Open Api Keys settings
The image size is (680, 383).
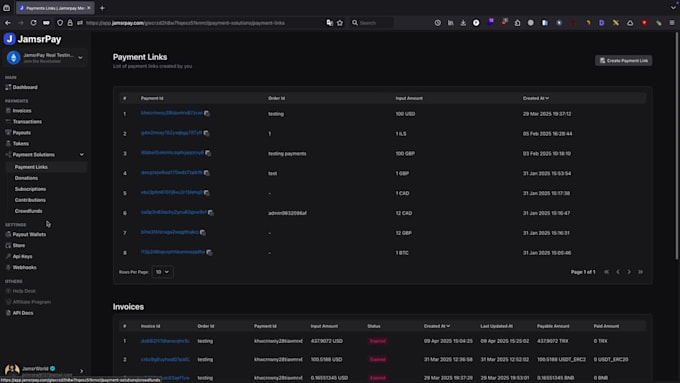point(22,256)
